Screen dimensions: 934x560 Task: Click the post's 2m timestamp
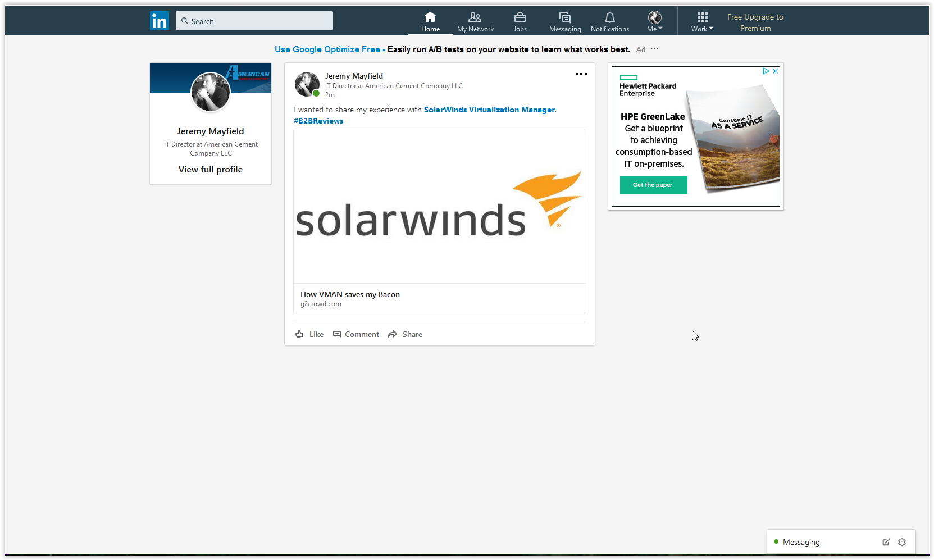(x=330, y=95)
